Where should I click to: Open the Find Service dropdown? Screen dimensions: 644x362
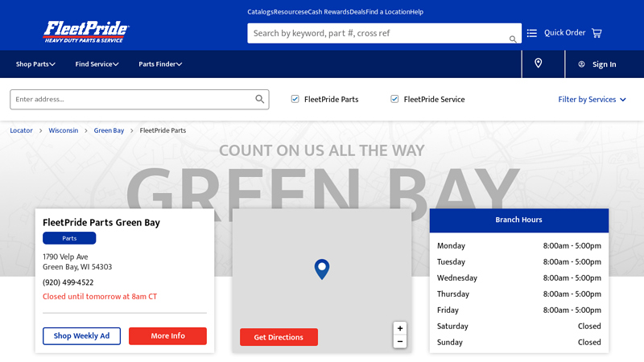tap(97, 64)
